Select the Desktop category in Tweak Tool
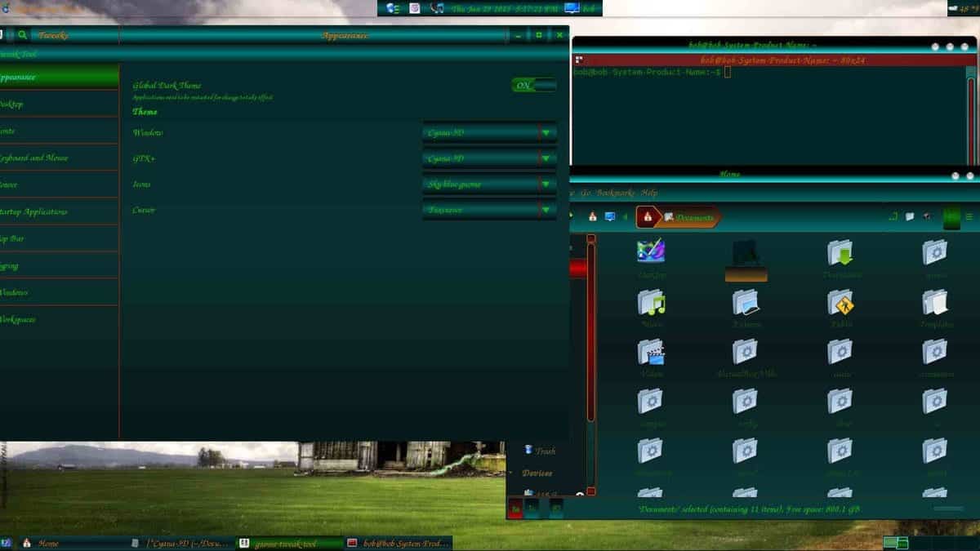980x551 pixels. [59, 104]
